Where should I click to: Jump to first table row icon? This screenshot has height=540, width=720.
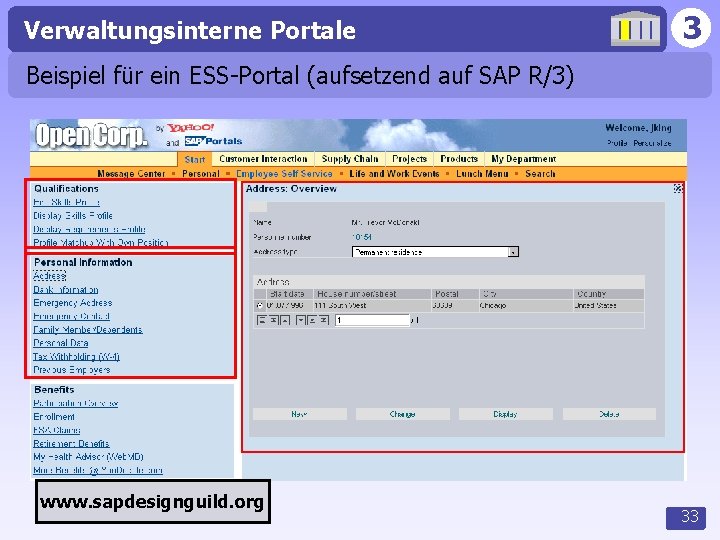click(261, 320)
